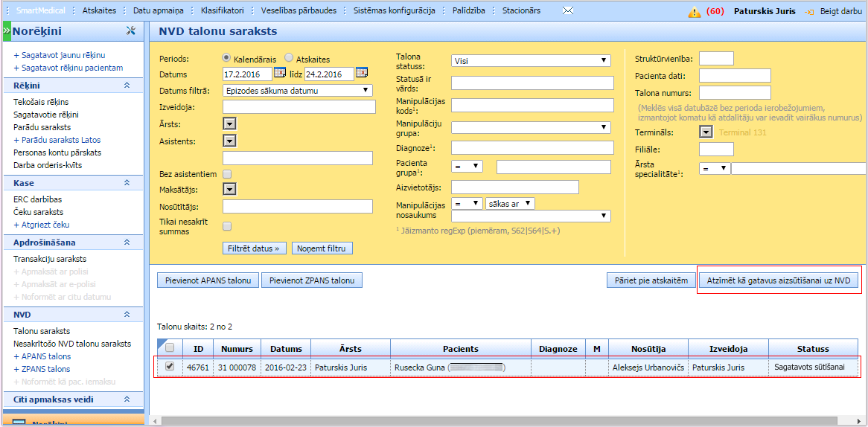Viewport: 868px width, 427px height.
Task: Select the Atskaites period radio button
Action: coord(289,59)
